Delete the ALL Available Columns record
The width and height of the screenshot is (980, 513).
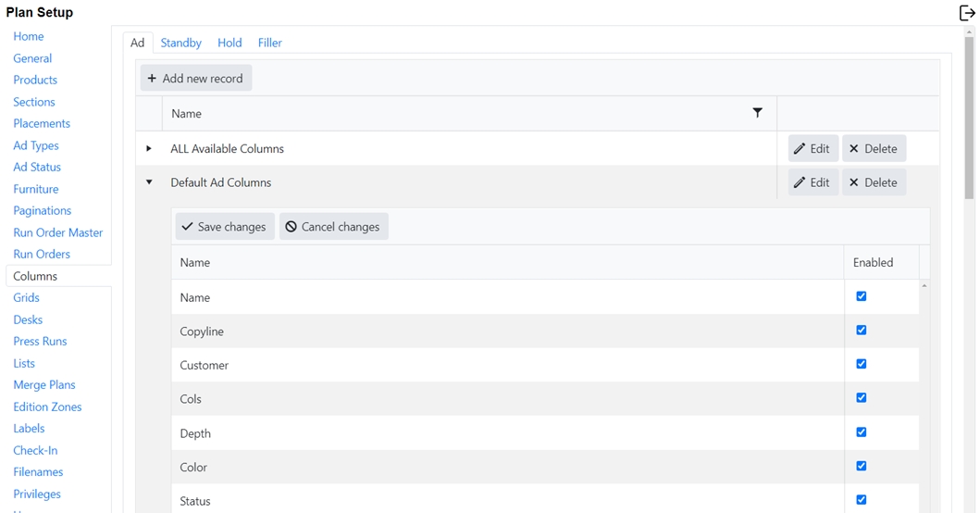coord(873,149)
